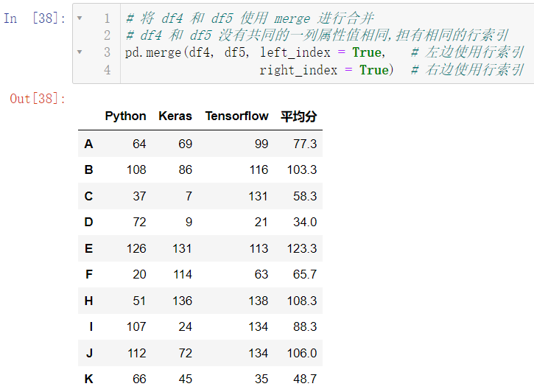Click the Out[38] output prompt
This screenshot has width=534, height=392.
pyautogui.click(x=38, y=99)
